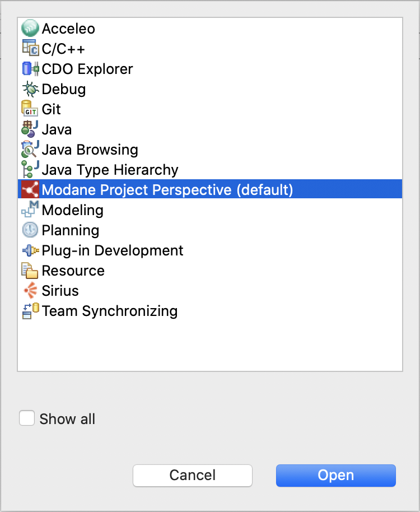The width and height of the screenshot is (420, 512).
Task: Click the Java perspective icon
Action: 30,129
